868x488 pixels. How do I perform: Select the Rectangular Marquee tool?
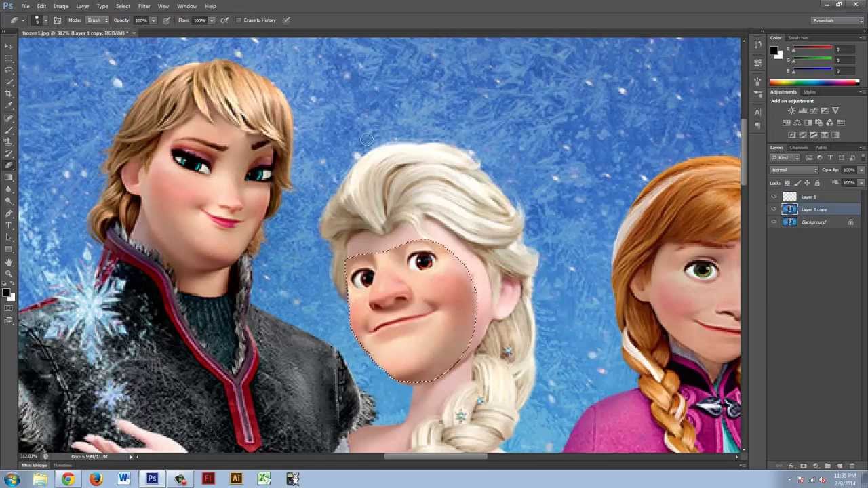click(8, 58)
